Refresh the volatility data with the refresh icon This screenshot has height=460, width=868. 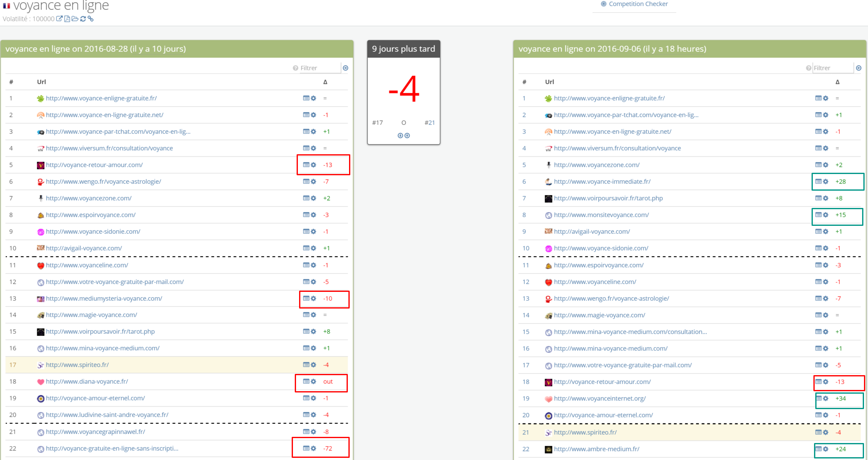(83, 19)
